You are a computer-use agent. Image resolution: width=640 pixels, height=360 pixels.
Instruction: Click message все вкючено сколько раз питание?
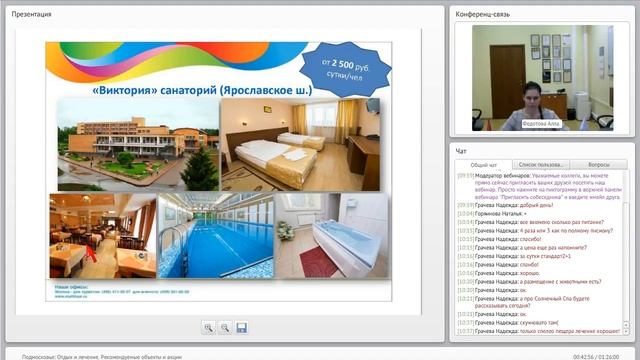point(530,222)
